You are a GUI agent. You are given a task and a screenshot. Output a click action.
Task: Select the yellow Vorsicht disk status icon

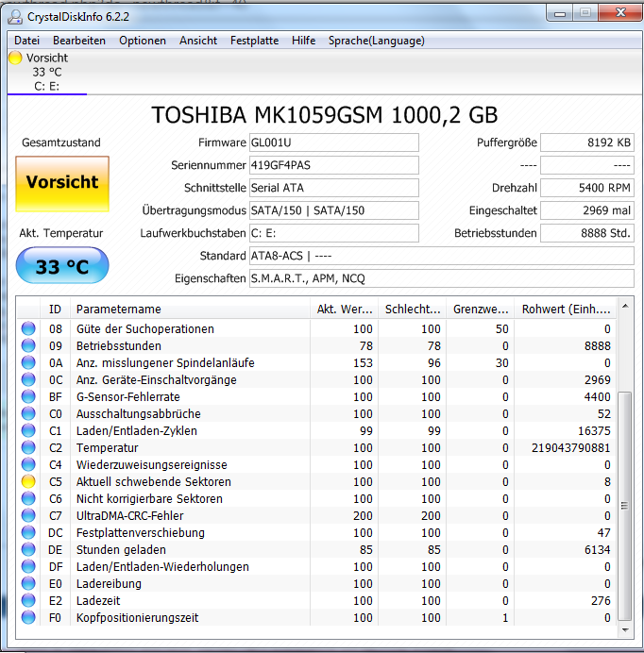tap(15, 58)
